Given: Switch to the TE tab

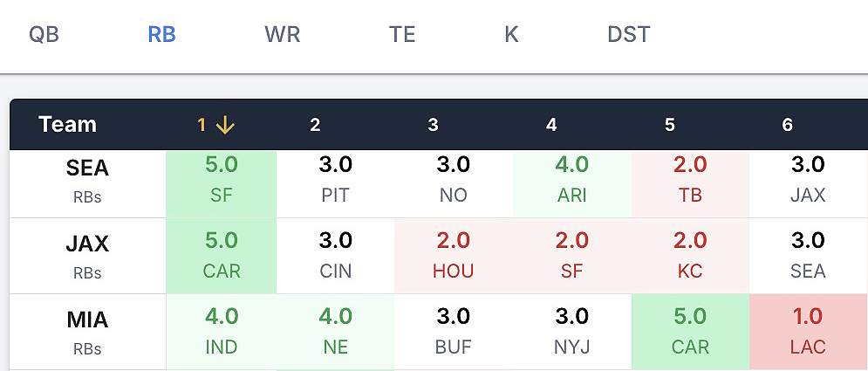Looking at the screenshot, I should tap(402, 35).
